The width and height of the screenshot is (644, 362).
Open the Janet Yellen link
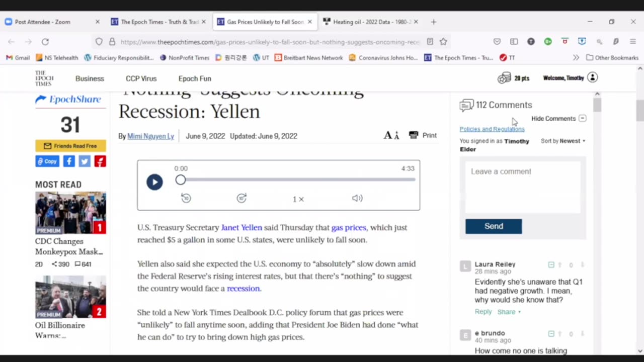tap(242, 227)
